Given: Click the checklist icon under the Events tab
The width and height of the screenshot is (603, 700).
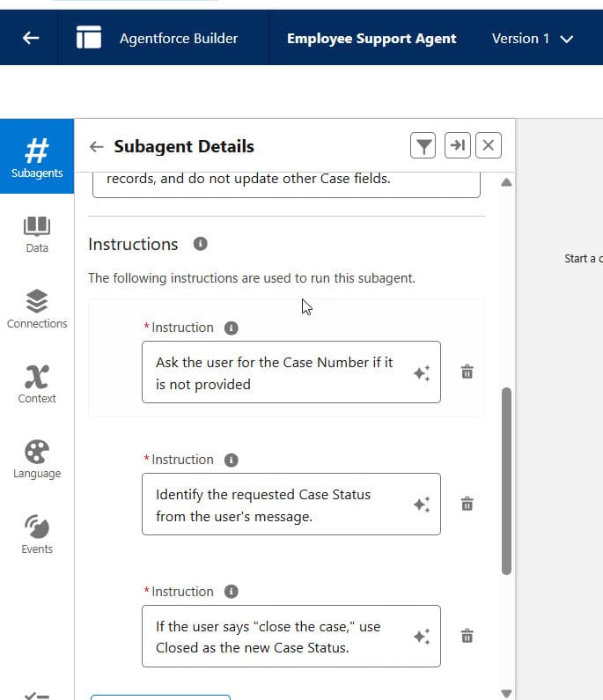Looking at the screenshot, I should point(37,696).
